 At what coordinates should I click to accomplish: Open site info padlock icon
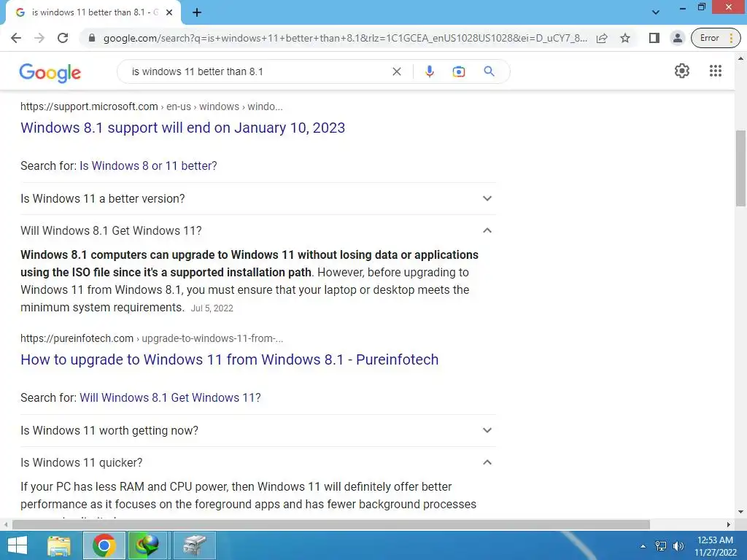(x=92, y=38)
